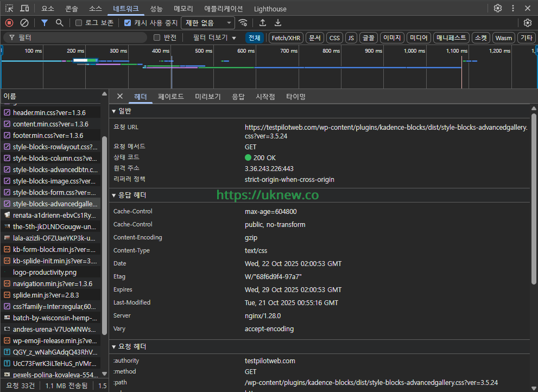Select the inspect element picker icon

9,8
